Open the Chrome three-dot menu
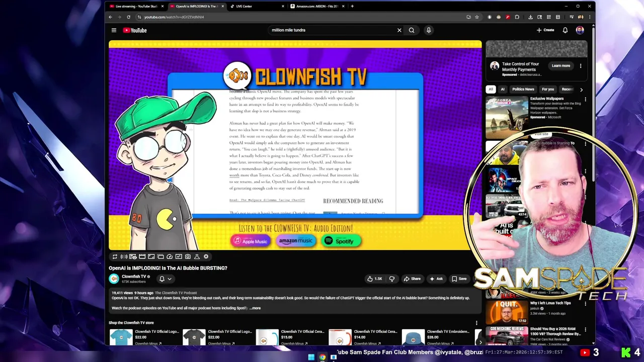 coord(589,17)
